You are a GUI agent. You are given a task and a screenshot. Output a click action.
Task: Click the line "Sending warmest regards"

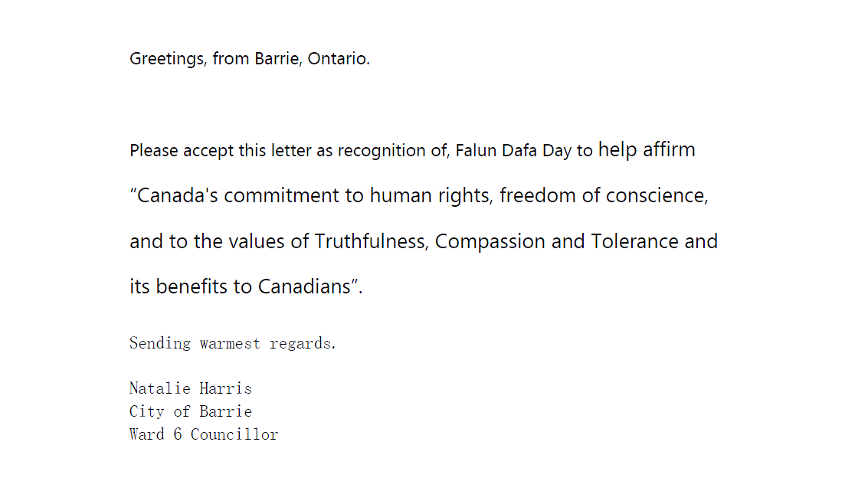232,343
